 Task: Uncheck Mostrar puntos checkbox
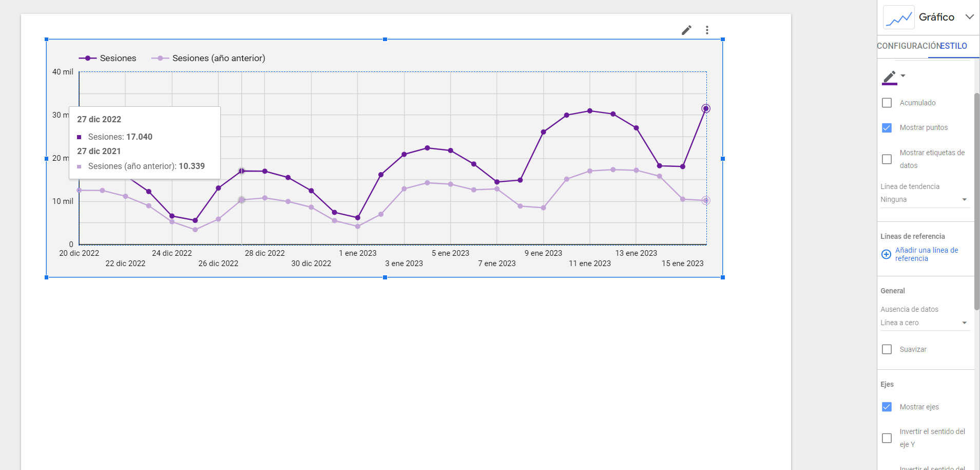887,128
